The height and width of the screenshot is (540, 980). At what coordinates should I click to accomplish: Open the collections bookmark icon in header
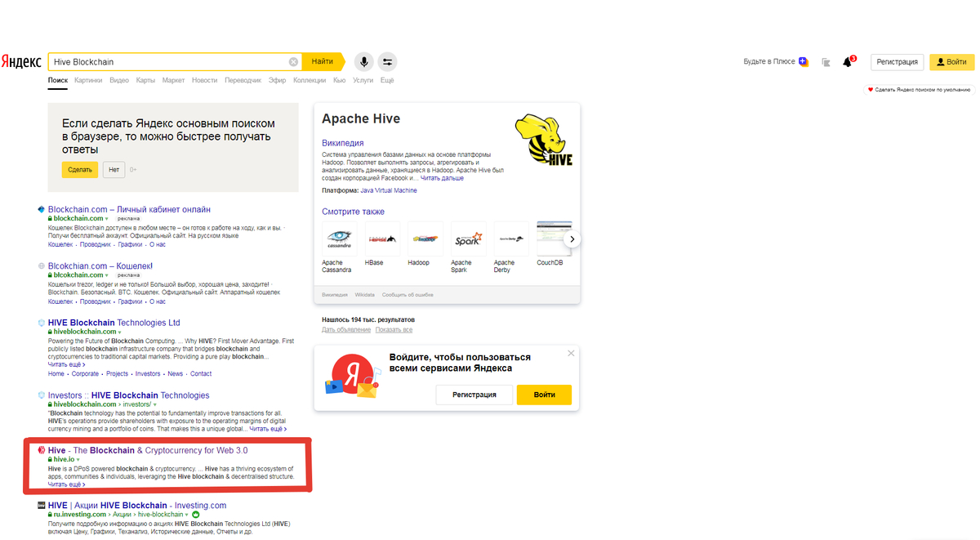tap(826, 62)
